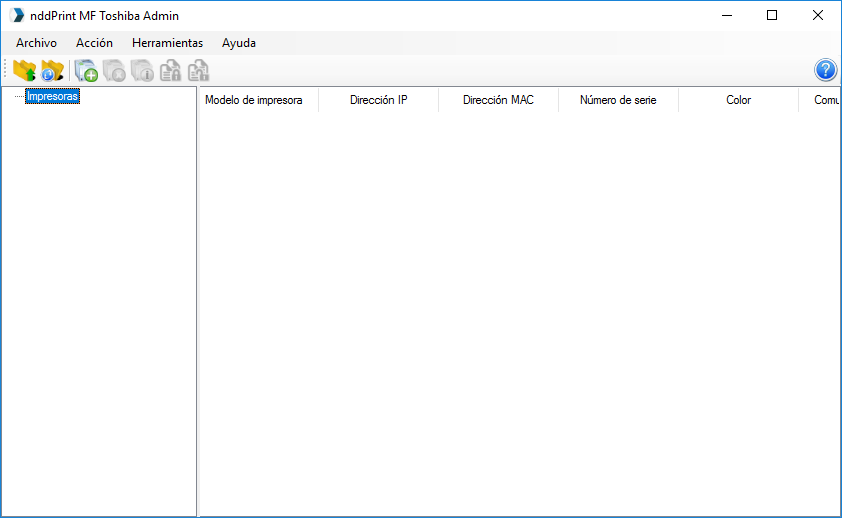Open the Acción menu
Viewport: 842px width, 518px height.
point(95,43)
